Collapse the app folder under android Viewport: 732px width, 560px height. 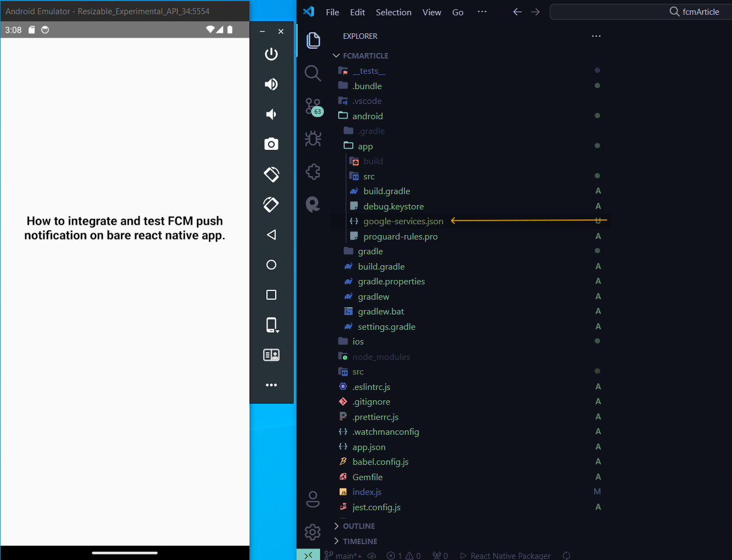[x=470, y=146]
